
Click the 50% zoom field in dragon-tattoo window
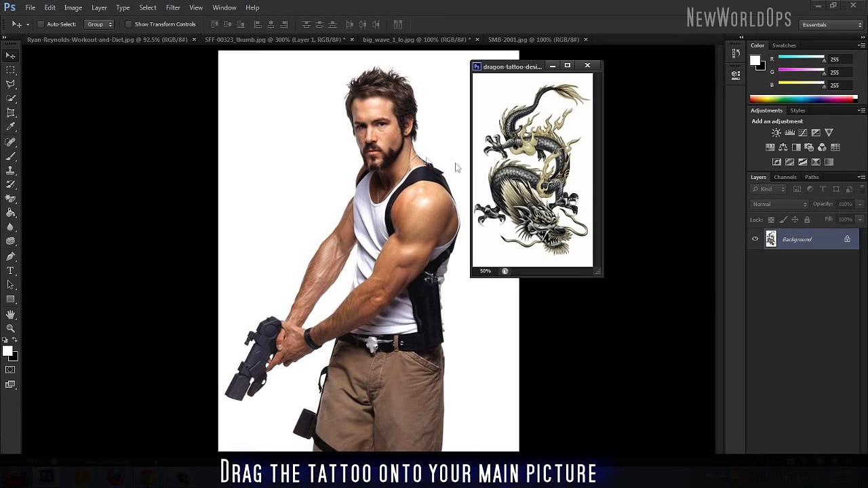[x=486, y=271]
